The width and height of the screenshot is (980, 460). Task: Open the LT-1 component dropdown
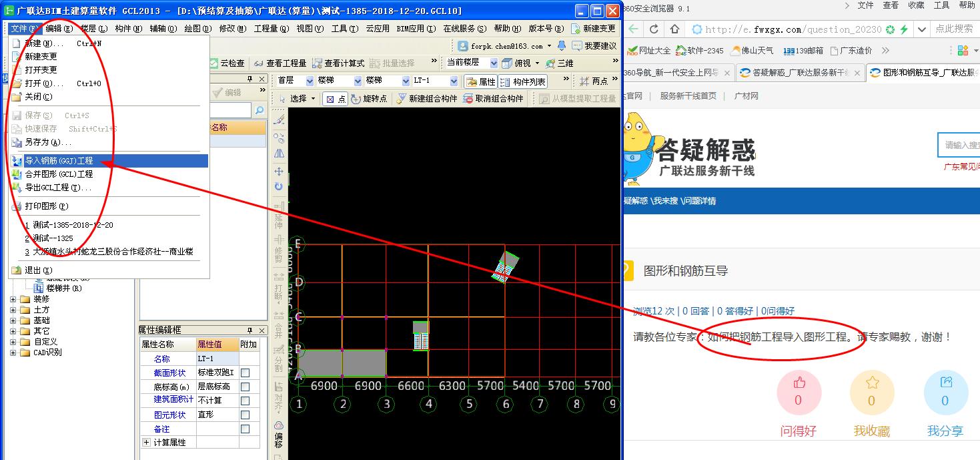point(454,81)
